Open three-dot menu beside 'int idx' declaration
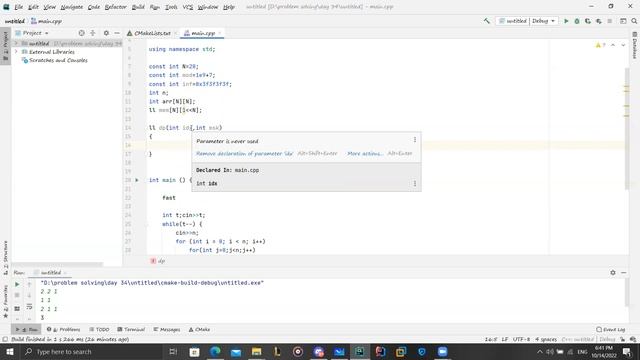This screenshot has width=640, height=360. 415,183
